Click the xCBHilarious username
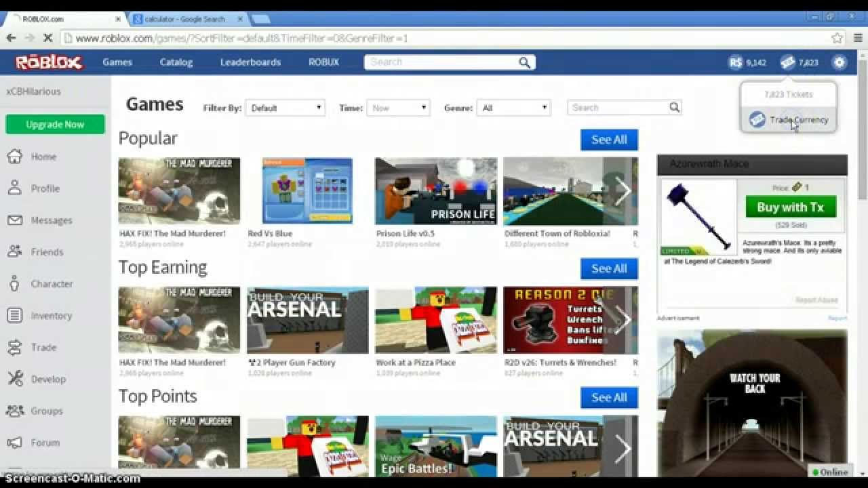 click(33, 91)
